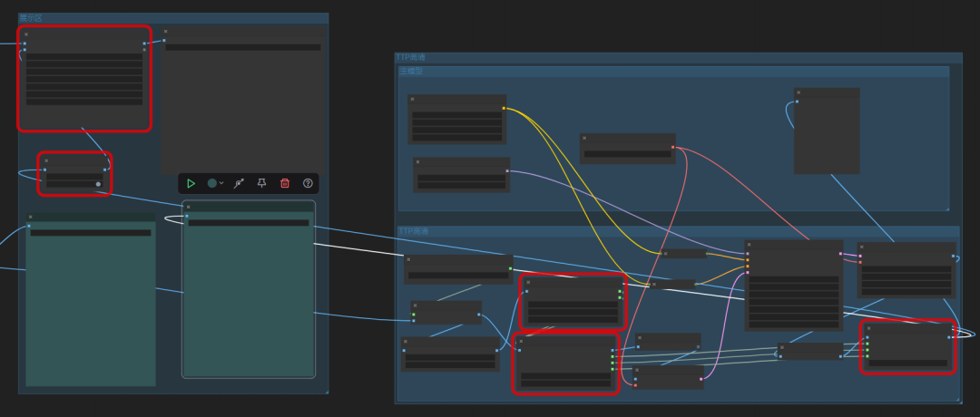The width and height of the screenshot is (980, 417).
Task: Click pink output port on second 主模型 node
Action: pyautogui.click(x=507, y=170)
